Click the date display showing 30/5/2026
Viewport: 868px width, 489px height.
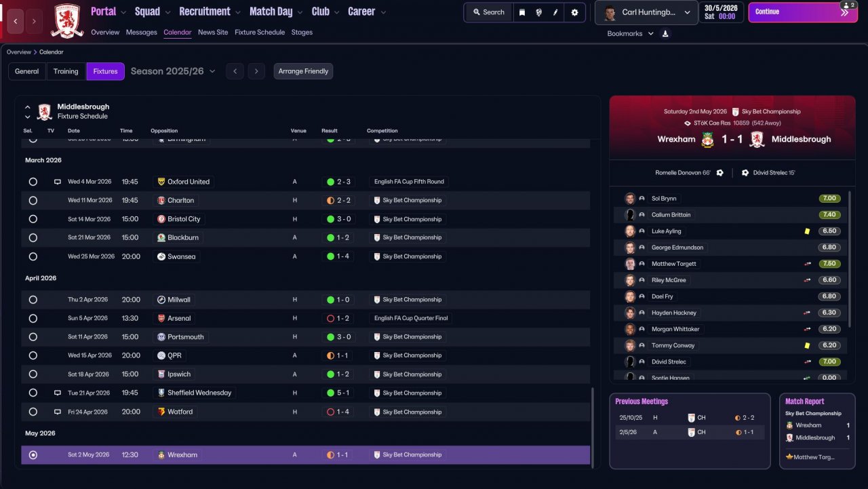[722, 12]
